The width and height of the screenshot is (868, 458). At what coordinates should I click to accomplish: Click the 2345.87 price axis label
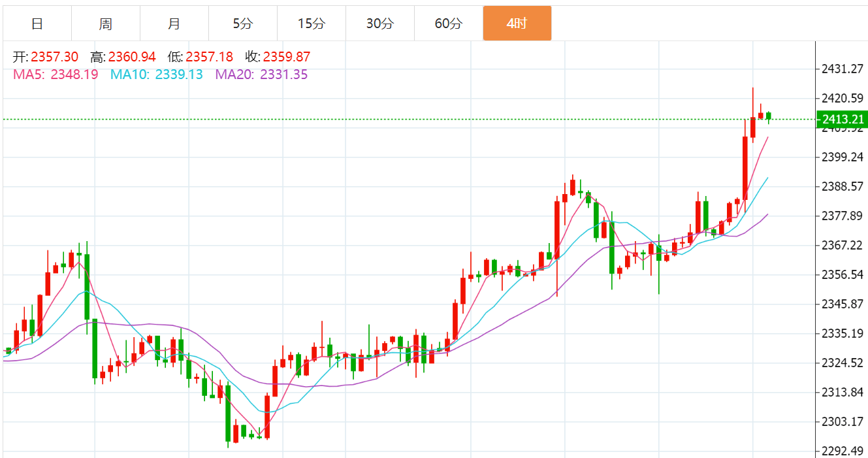pos(843,304)
